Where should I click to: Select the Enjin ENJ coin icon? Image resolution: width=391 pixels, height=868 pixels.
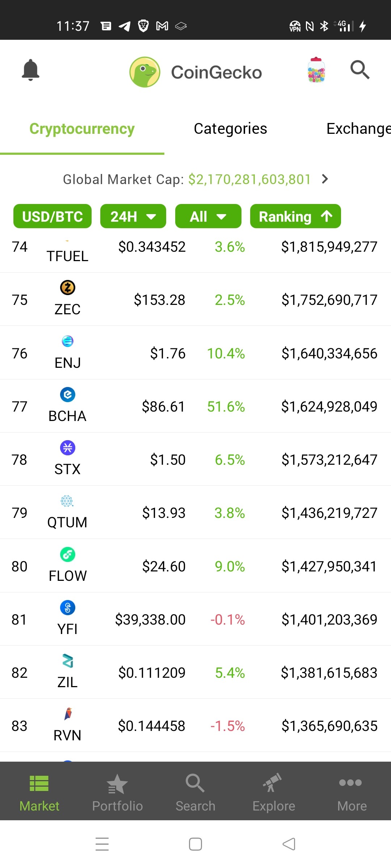tap(68, 341)
